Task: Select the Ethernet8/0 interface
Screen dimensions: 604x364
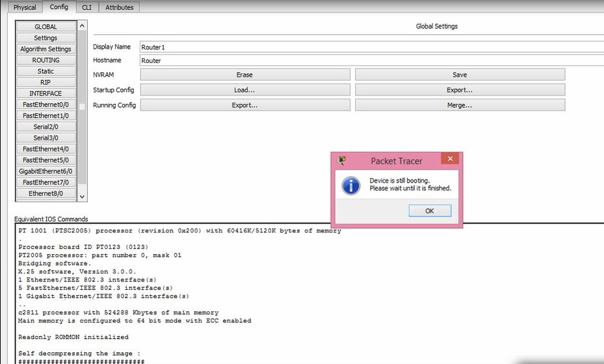Action: (x=46, y=194)
